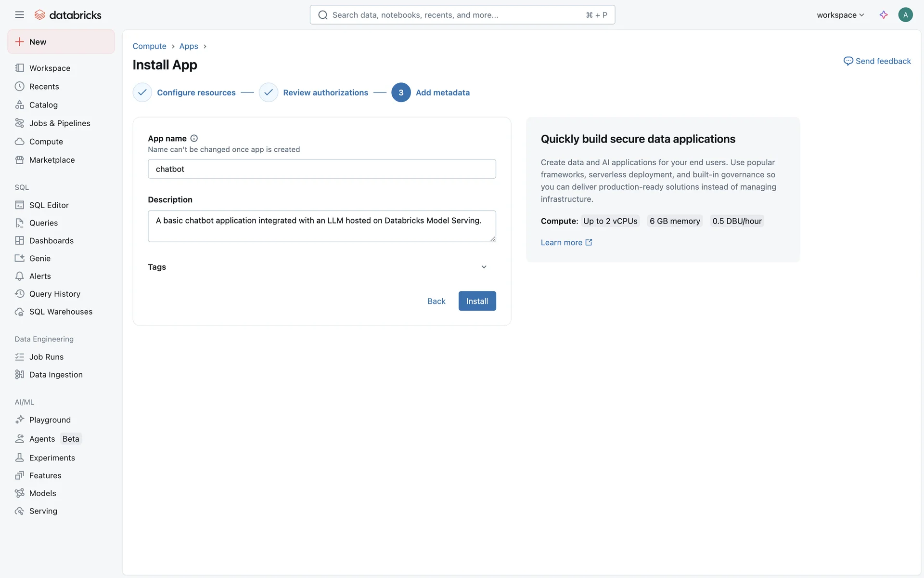The height and width of the screenshot is (578, 924).
Task: Open the Learn more link
Action: pos(566,243)
